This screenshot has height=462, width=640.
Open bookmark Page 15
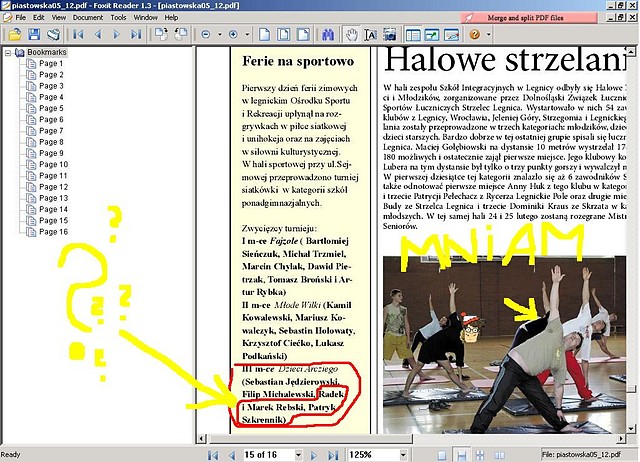coord(53,220)
